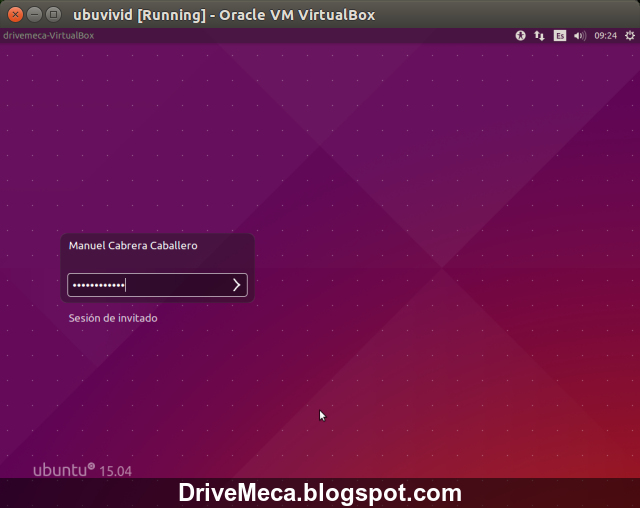This screenshot has height=508, width=640.
Task: Open the accessibility menu icon
Action: coord(520,36)
